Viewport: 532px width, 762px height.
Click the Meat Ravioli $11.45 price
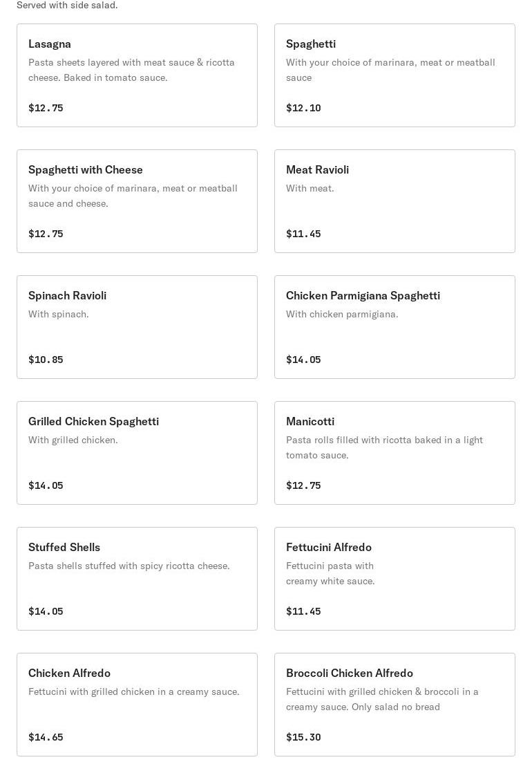coord(303,234)
